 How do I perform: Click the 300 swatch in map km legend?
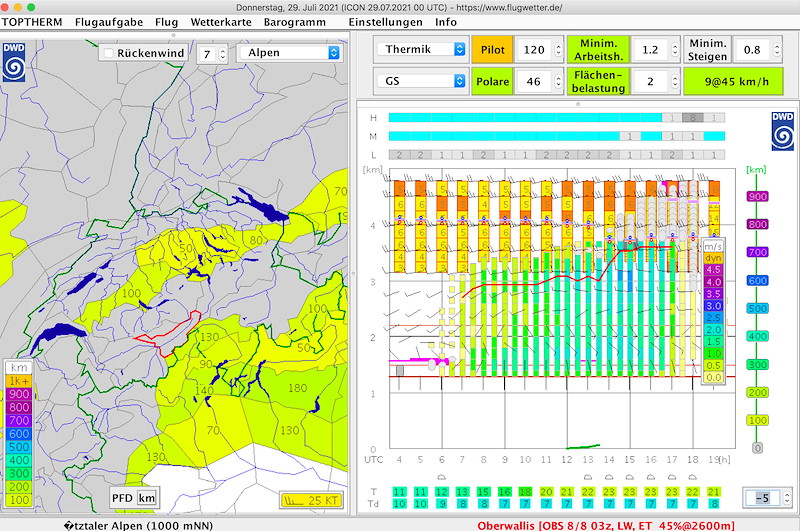coord(19,473)
